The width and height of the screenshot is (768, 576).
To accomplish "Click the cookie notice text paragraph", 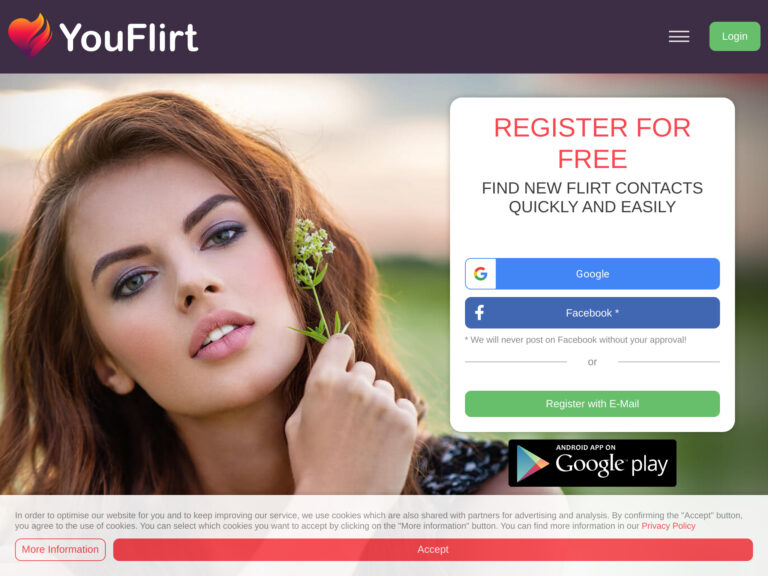I will click(378, 521).
